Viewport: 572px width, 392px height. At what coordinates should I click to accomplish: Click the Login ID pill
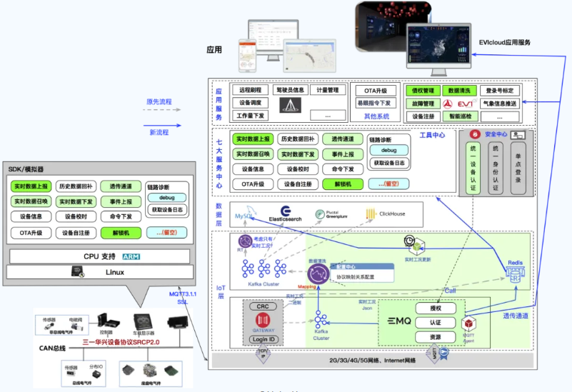264,339
